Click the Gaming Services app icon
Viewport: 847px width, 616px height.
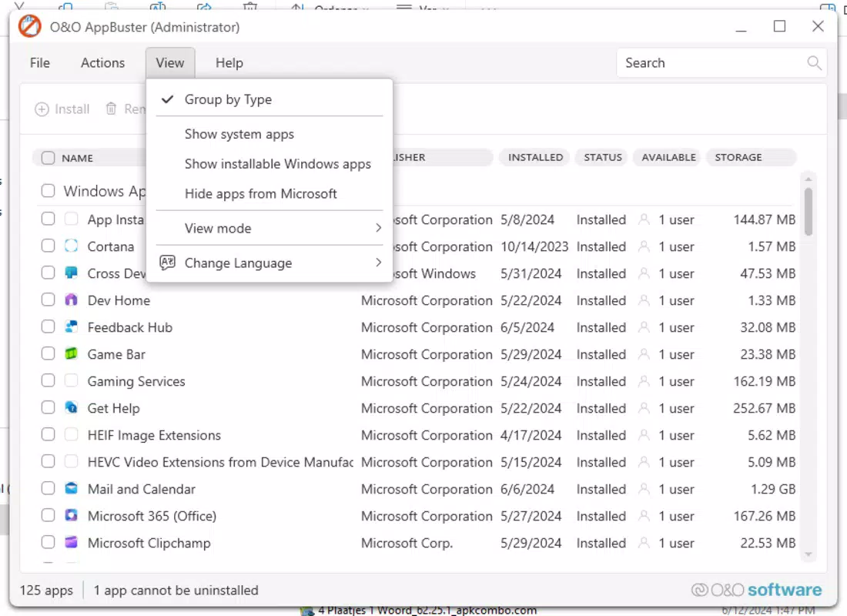[72, 380]
